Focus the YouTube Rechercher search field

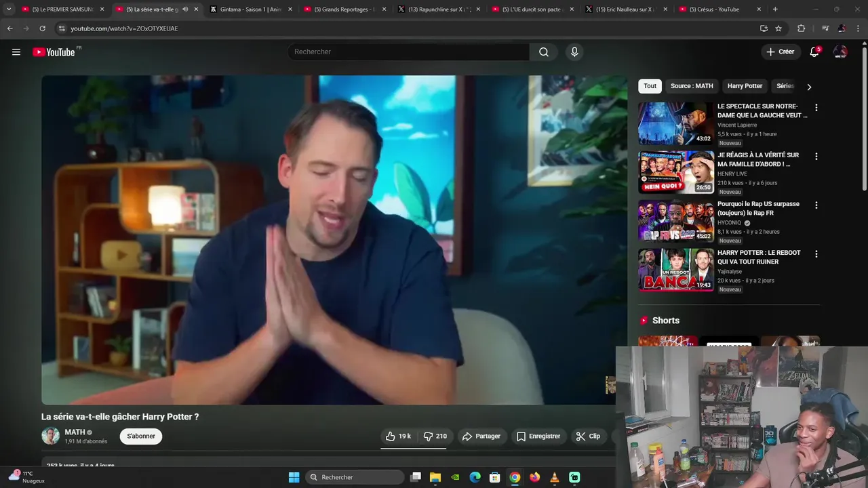[409, 52]
